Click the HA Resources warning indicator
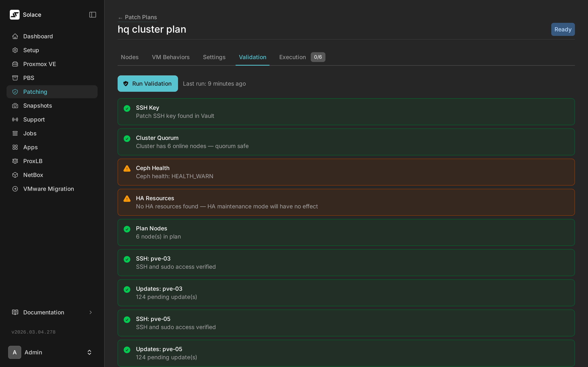 tap(127, 199)
